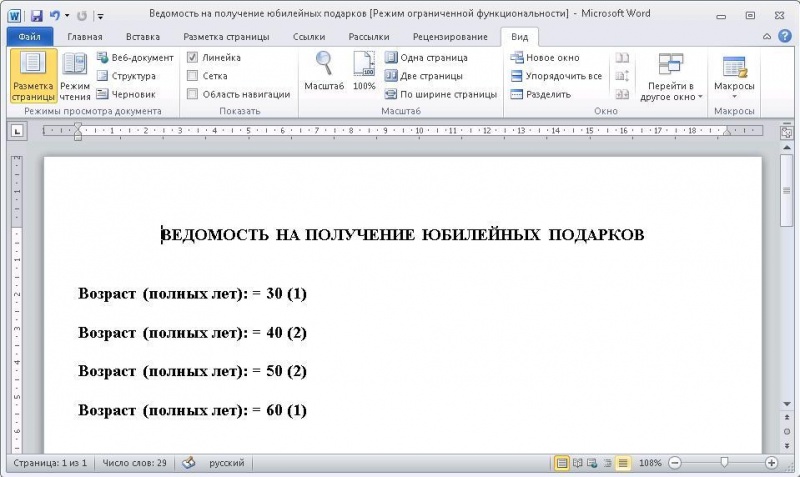
Task: Click the Save icon in quick access toolbar
Action: coord(36,16)
